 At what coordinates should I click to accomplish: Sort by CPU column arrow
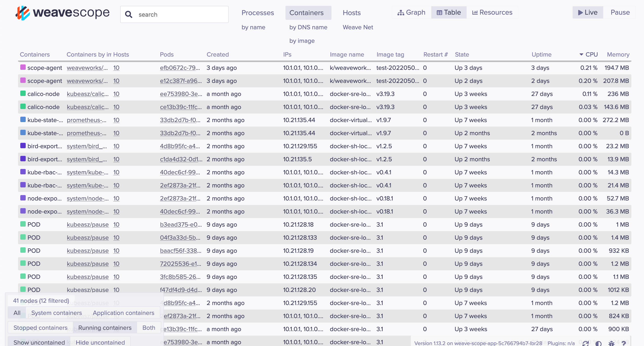coord(581,55)
